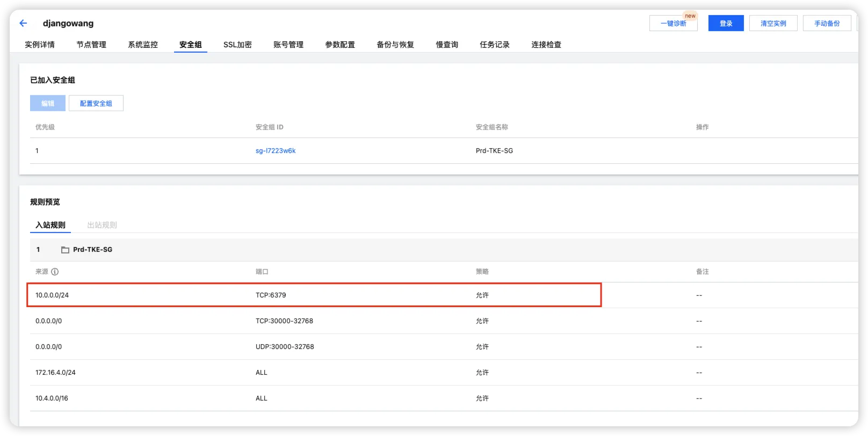Screen dimensions: 868x436
Task: Click the 端口 column header
Action: point(262,272)
